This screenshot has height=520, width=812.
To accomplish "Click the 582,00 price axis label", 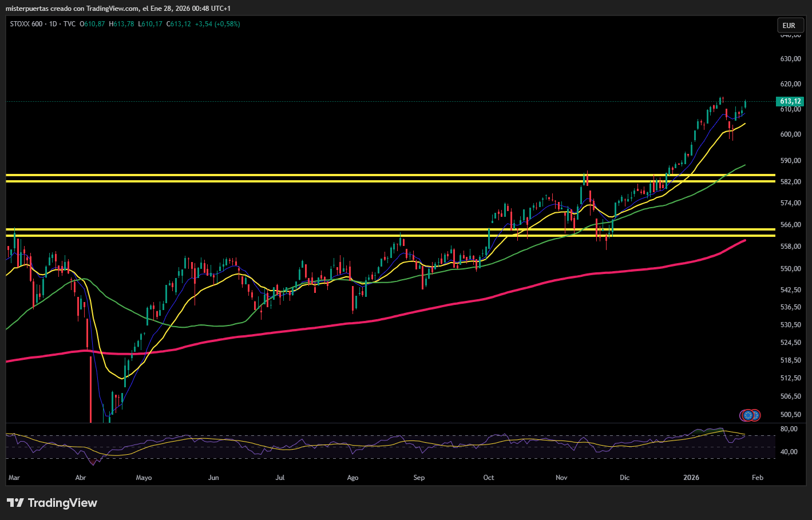I will pos(790,182).
